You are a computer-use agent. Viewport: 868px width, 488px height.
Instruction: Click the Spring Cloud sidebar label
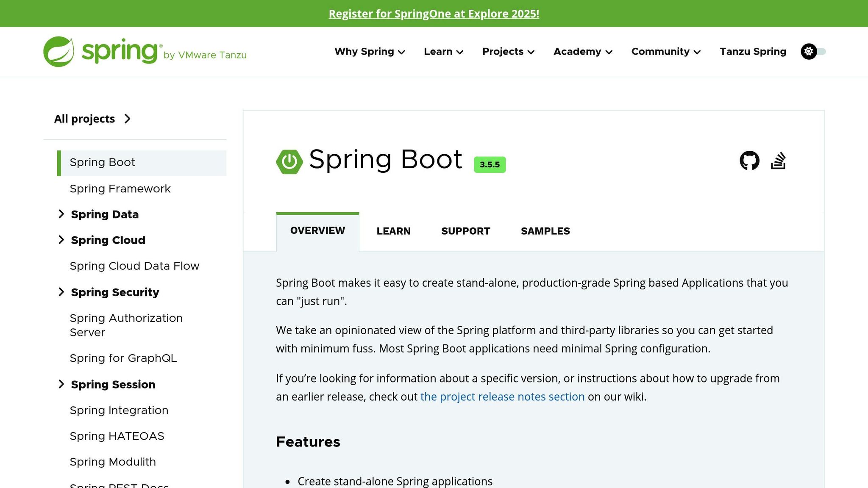[x=108, y=240]
